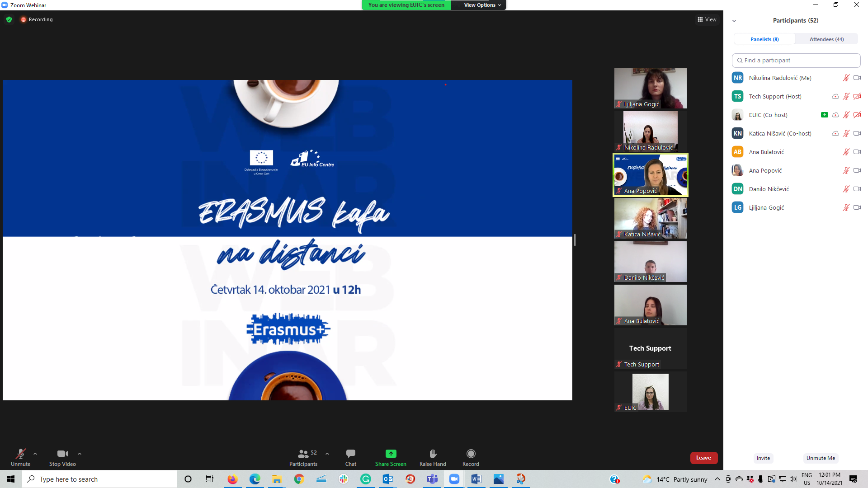Click Nikolina Radulović's muted microphone icon

click(846, 78)
